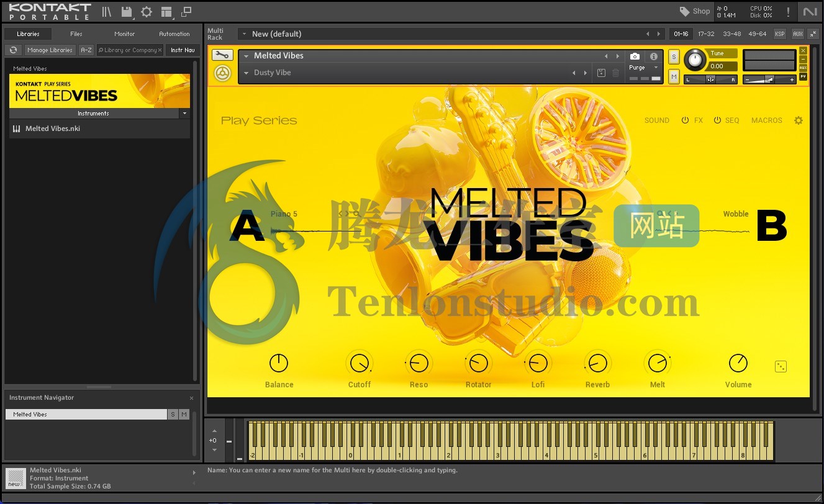Click the Manage Libraries button
The height and width of the screenshot is (504, 824).
coord(50,50)
